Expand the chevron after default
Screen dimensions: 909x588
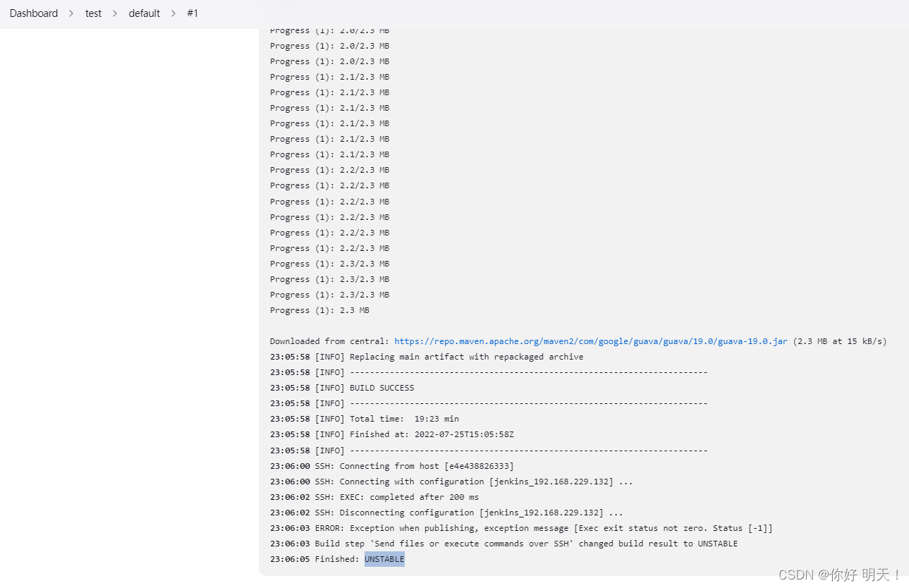173,13
